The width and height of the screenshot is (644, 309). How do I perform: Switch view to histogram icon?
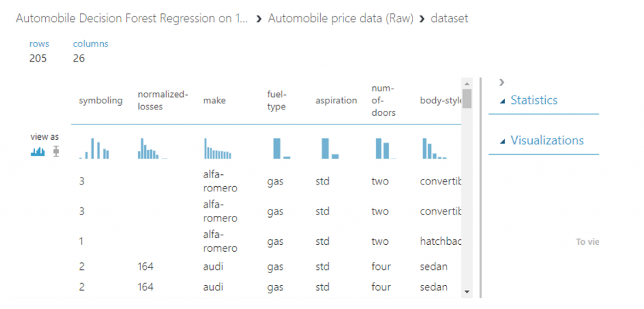pos(38,152)
